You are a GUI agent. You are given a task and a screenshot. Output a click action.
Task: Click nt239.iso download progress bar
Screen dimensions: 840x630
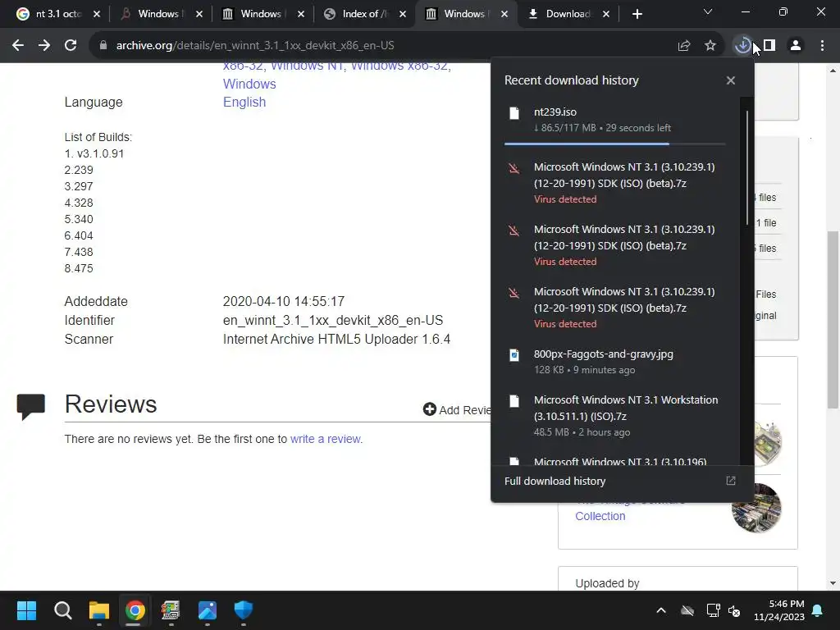tap(614, 144)
